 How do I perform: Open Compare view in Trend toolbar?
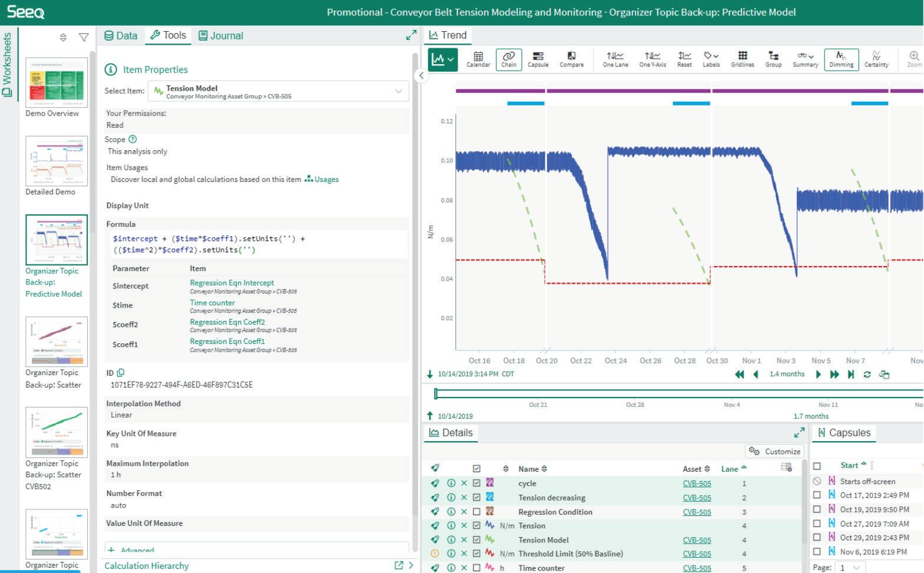(571, 59)
